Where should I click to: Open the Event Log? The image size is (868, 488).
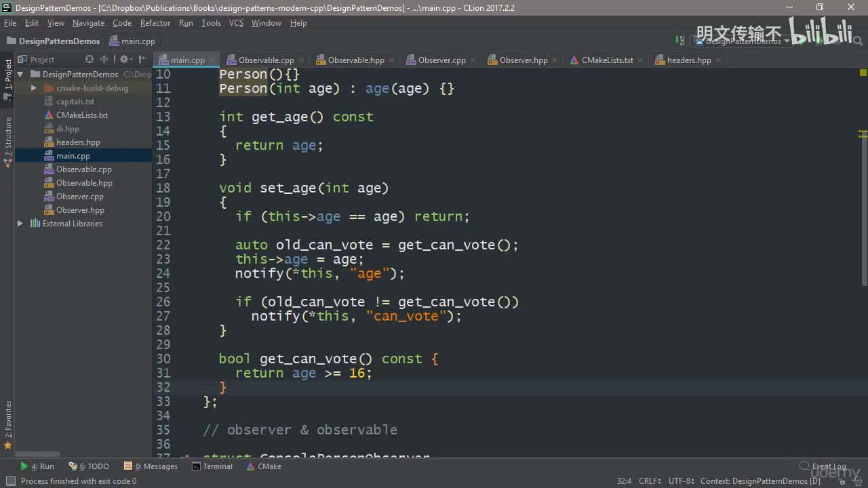[823, 466]
